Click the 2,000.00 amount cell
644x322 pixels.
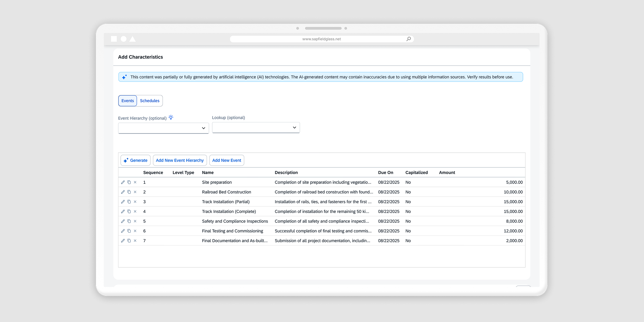(x=514, y=241)
